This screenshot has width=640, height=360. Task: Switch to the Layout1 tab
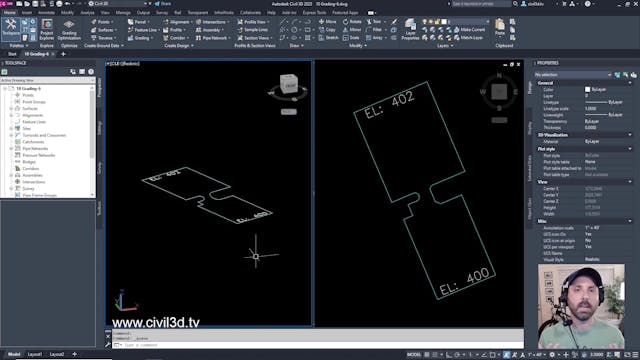35,354
